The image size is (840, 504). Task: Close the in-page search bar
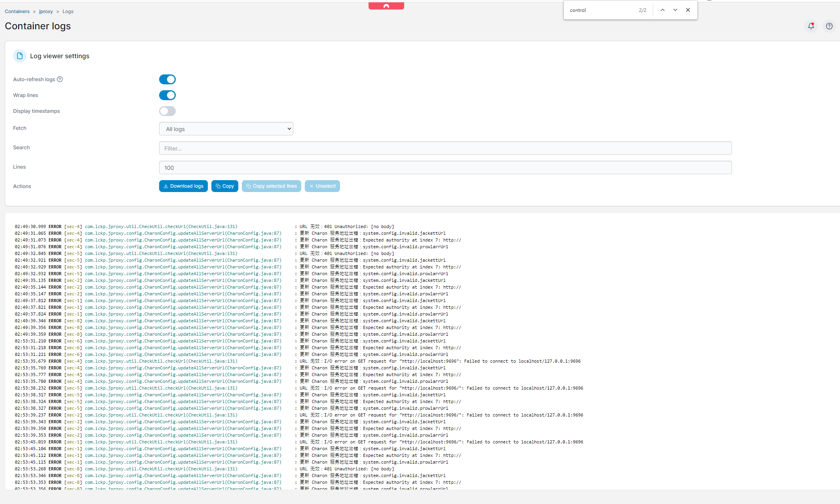pos(688,10)
